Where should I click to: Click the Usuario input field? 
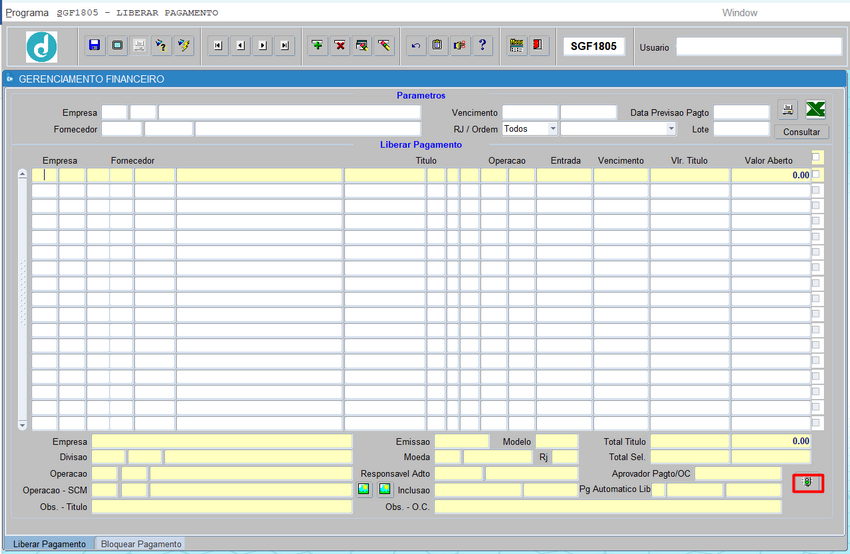pyautogui.click(x=759, y=47)
